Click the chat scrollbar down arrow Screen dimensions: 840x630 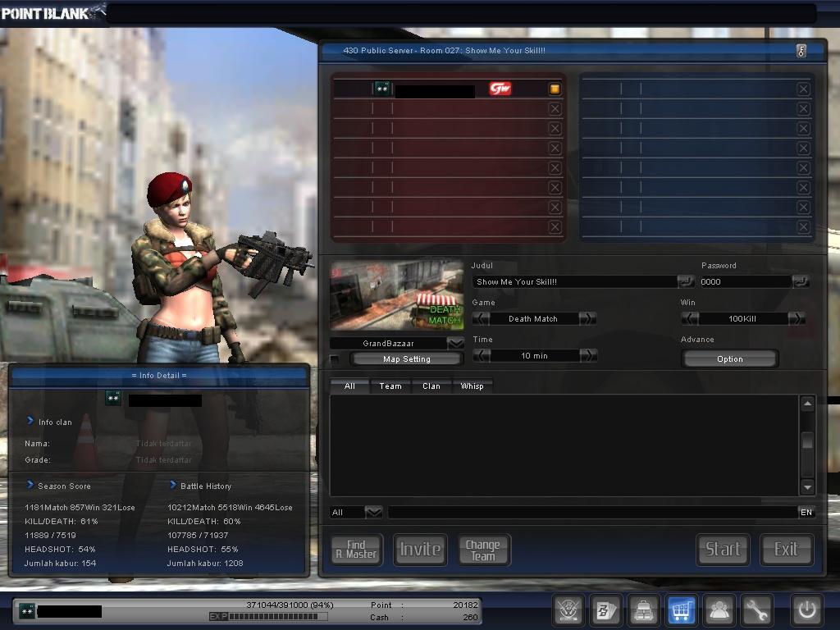[x=807, y=486]
